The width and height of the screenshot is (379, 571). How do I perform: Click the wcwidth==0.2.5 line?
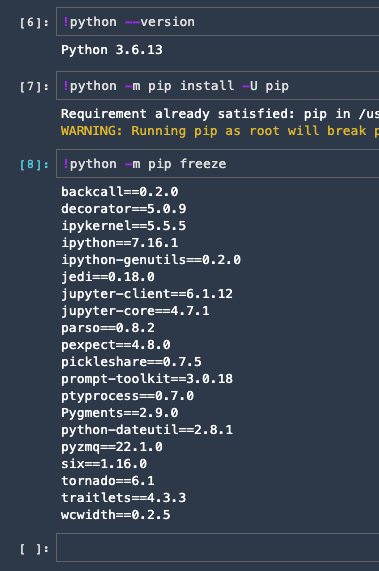115,515
